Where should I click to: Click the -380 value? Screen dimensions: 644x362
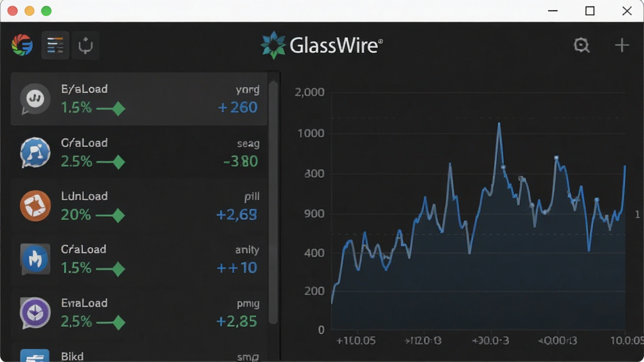pos(241,162)
